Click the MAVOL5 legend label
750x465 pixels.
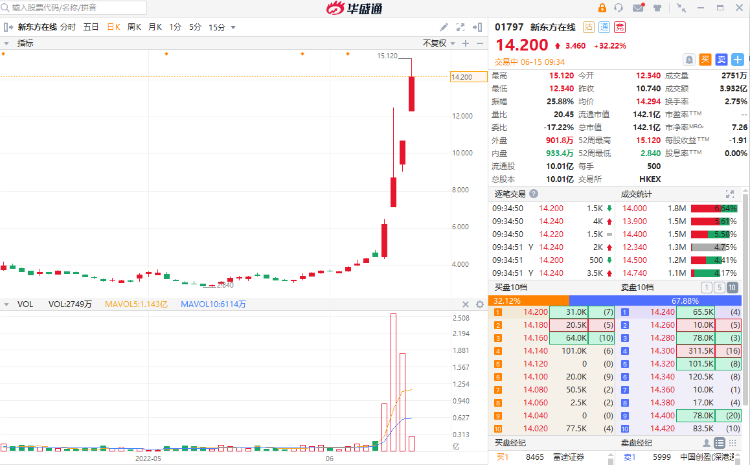coord(136,304)
